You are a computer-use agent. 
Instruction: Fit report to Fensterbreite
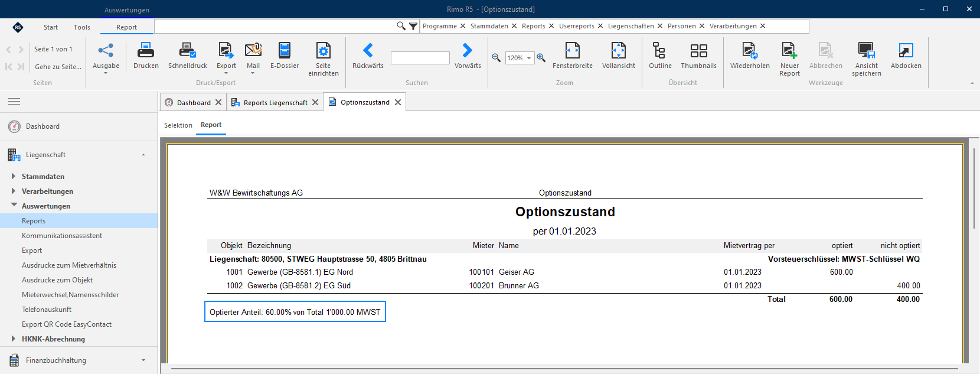(573, 56)
